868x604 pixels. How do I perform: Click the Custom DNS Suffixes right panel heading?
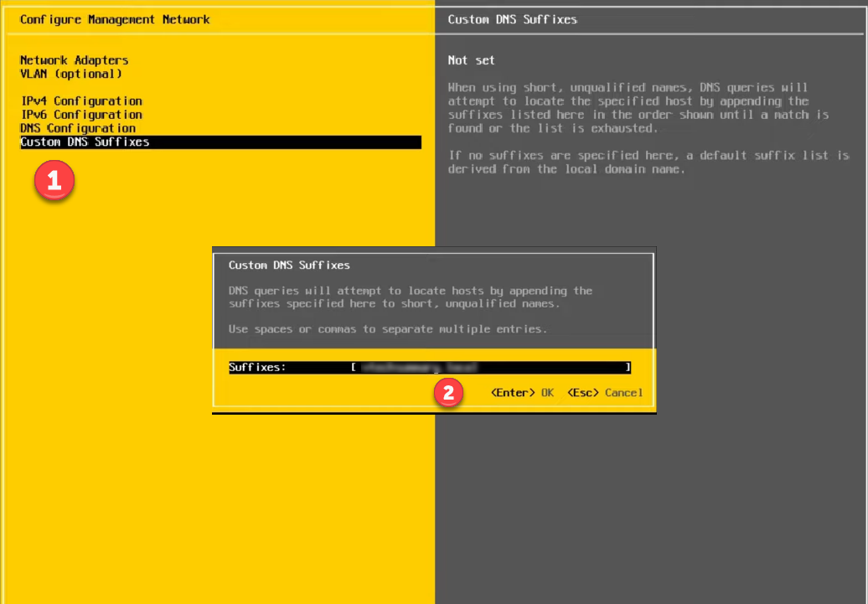click(x=512, y=19)
